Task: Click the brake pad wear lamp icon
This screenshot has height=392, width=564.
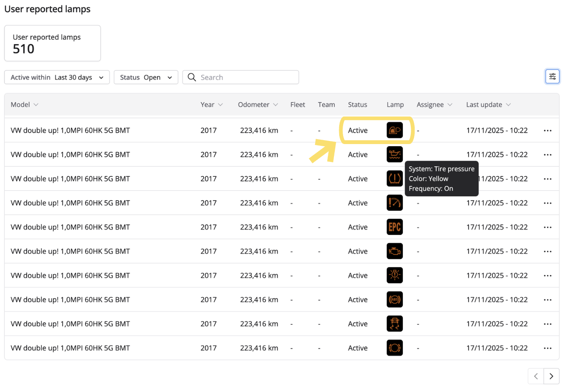Action: click(395, 348)
